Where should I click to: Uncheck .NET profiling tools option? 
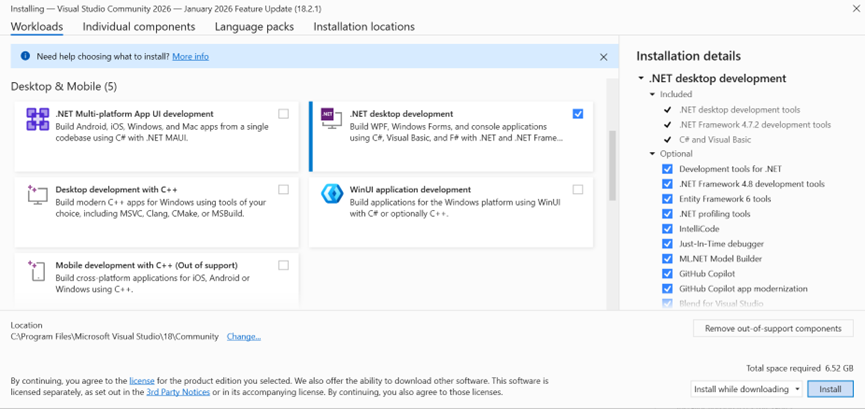point(668,214)
